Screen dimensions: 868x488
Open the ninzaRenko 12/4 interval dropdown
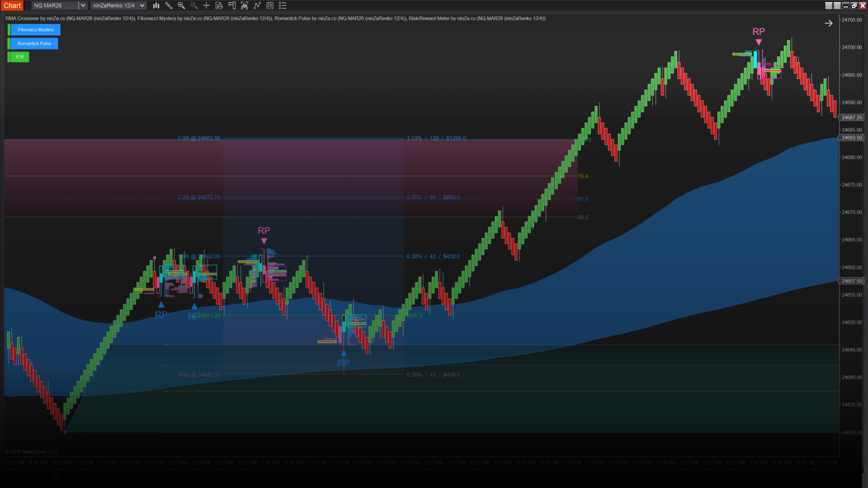118,5
